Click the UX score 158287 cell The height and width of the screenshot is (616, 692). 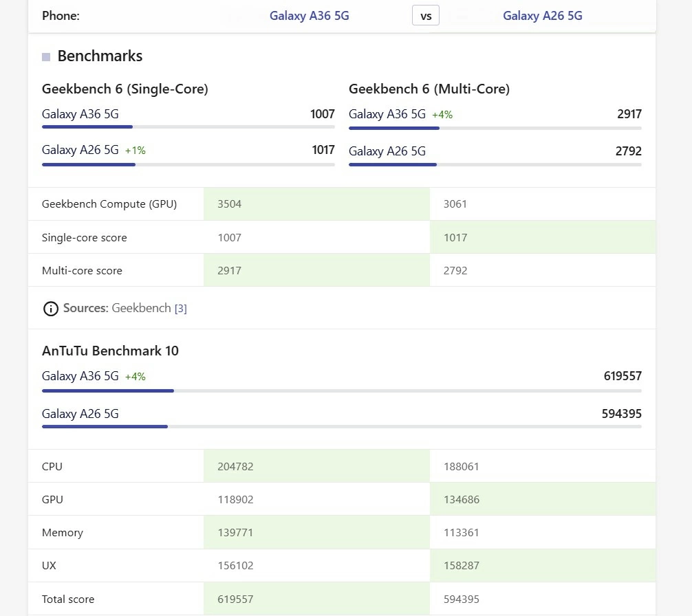(x=543, y=565)
